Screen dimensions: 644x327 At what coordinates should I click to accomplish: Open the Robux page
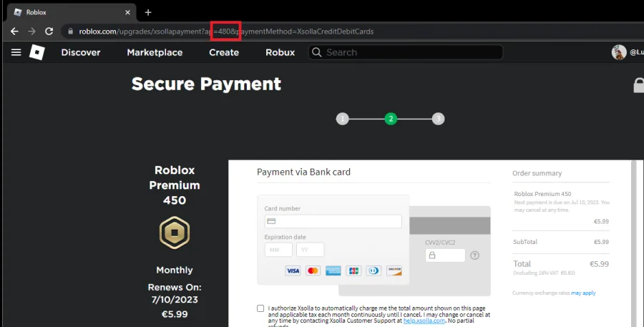pyautogui.click(x=280, y=52)
